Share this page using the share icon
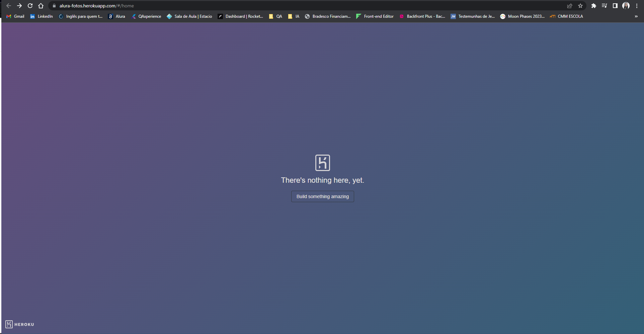The height and width of the screenshot is (334, 644). pyautogui.click(x=570, y=6)
